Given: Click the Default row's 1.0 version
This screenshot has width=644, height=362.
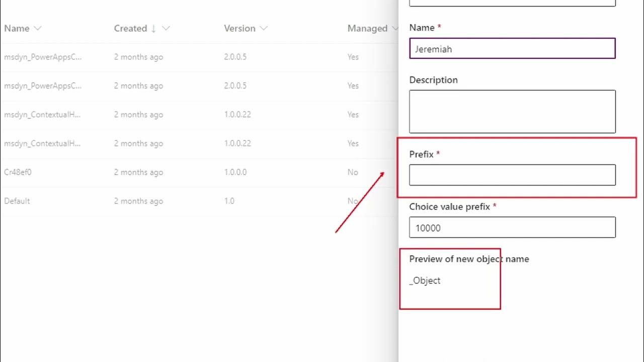Looking at the screenshot, I should 229,201.
